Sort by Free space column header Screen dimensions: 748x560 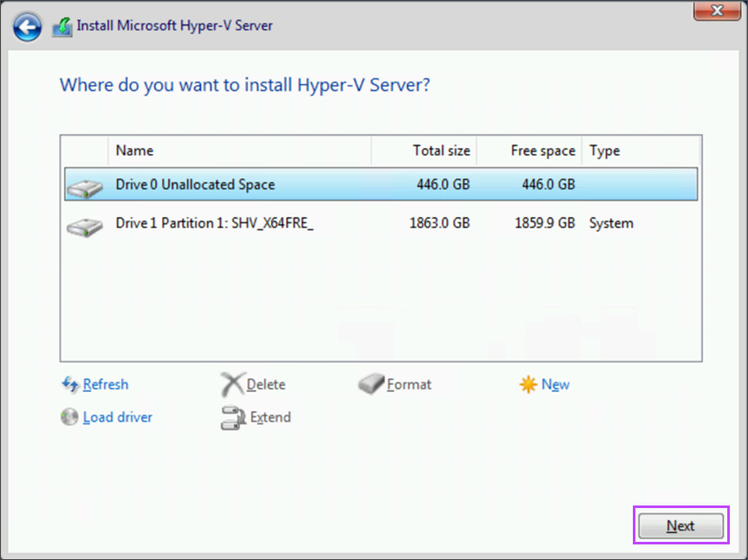[529, 151]
